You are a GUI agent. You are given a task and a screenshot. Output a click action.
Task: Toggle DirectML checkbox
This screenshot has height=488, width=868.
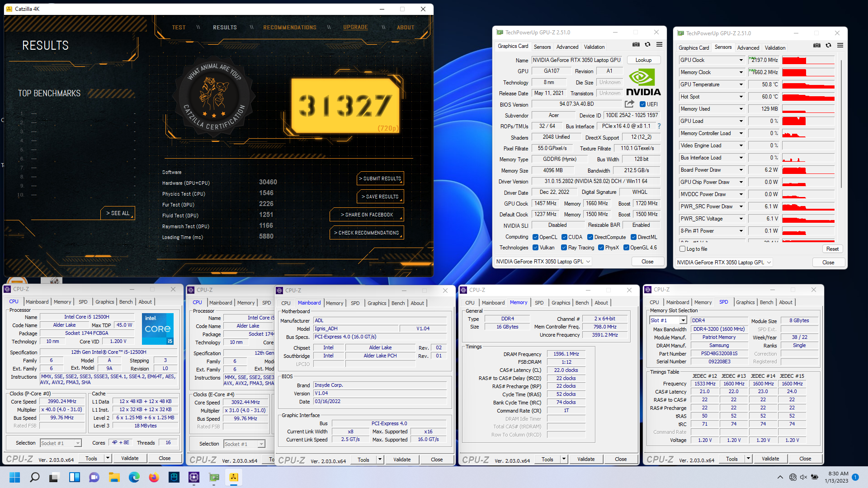[634, 237]
